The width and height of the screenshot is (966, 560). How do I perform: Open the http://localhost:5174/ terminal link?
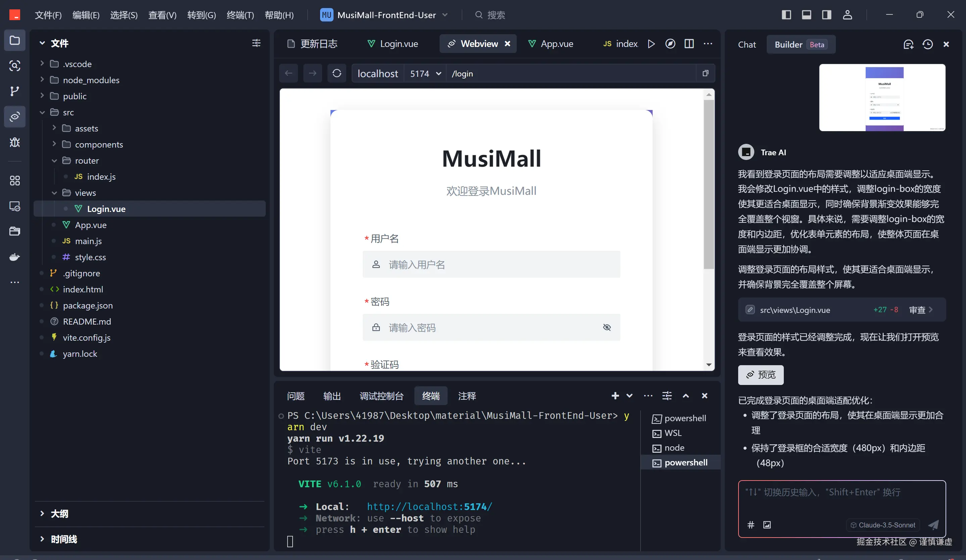tap(429, 507)
